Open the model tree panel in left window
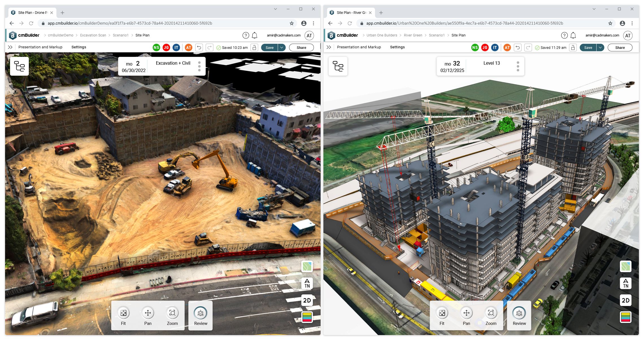 click(x=19, y=66)
